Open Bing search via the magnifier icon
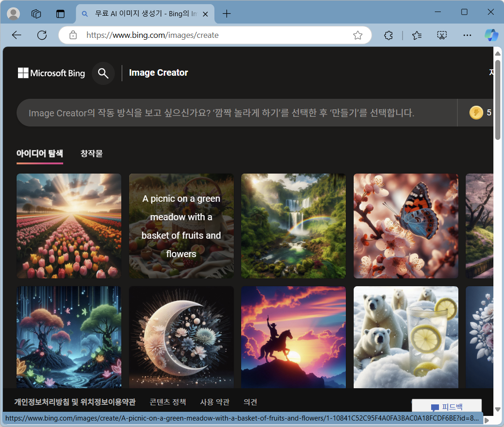This screenshot has width=504, height=427. pos(103,73)
